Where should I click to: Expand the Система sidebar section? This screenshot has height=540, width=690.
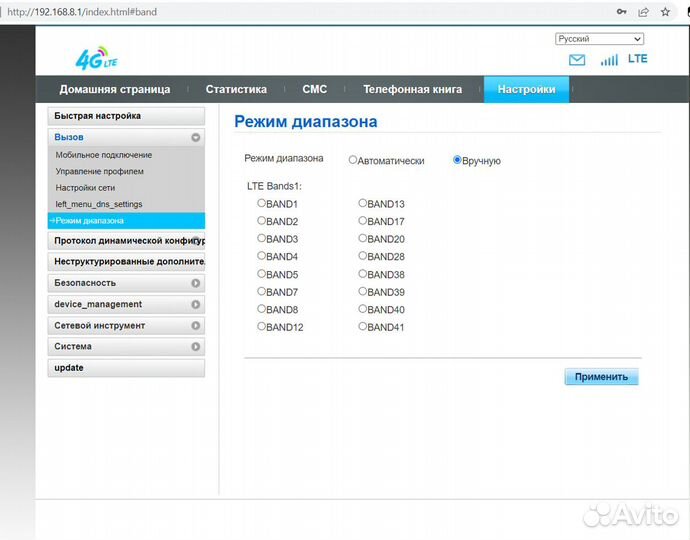[x=196, y=347]
